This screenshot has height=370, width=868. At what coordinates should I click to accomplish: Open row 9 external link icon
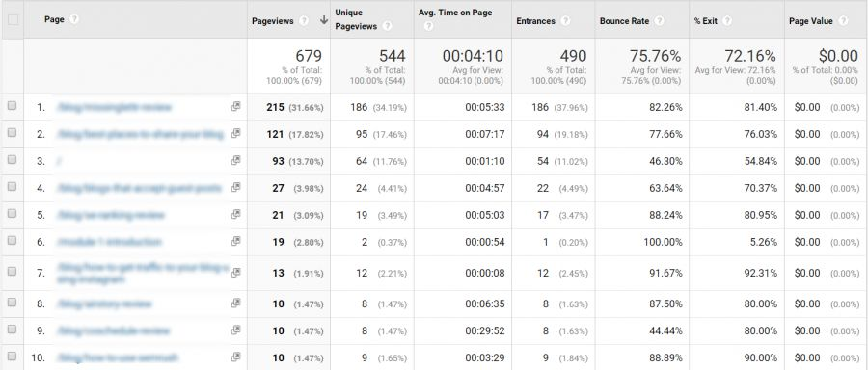235,330
